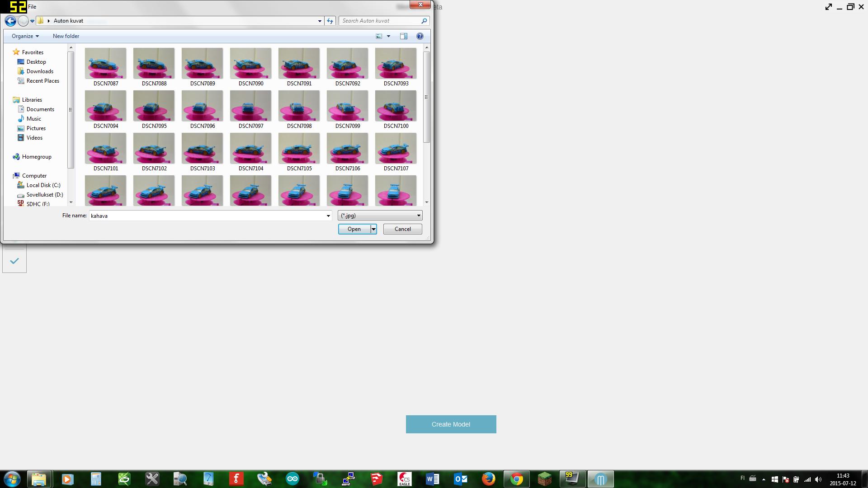Click the Cancel button
868x488 pixels.
tap(402, 229)
